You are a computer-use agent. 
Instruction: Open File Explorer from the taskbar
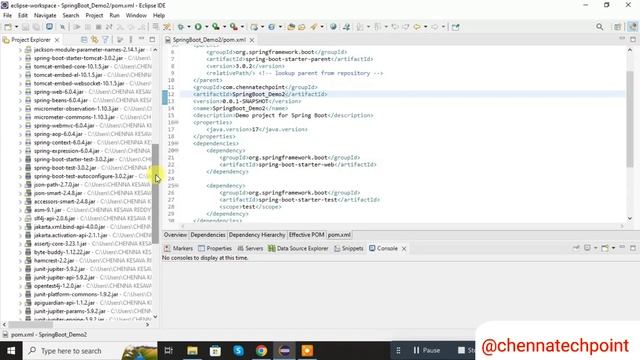click(192, 351)
